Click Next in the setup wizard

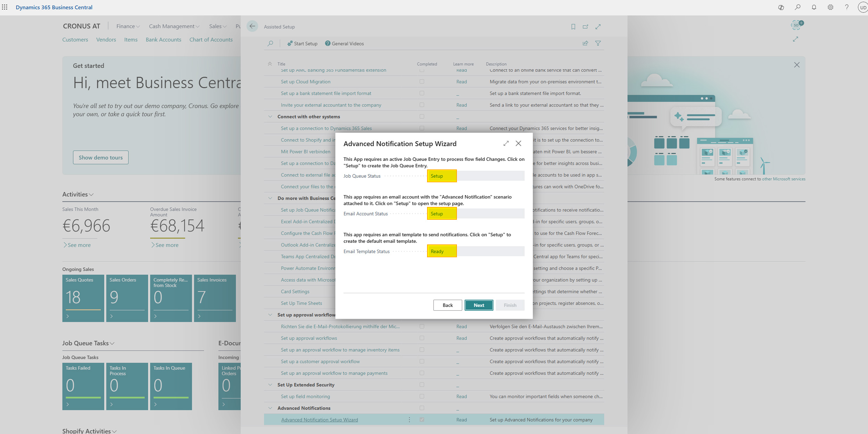click(479, 305)
